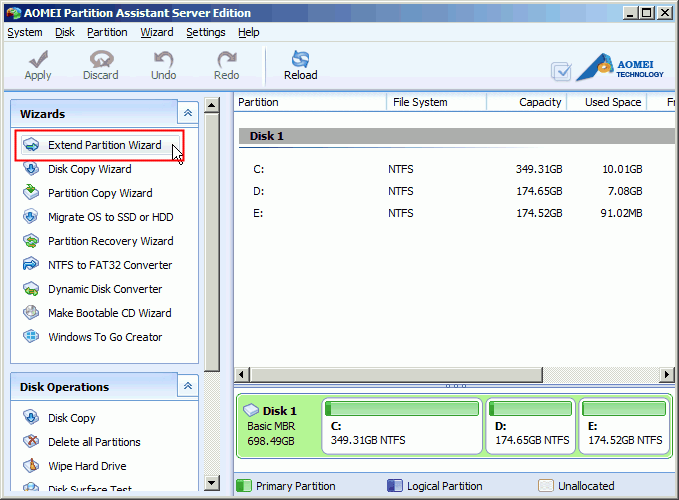Open Partition Copy Wizard link

tap(100, 193)
